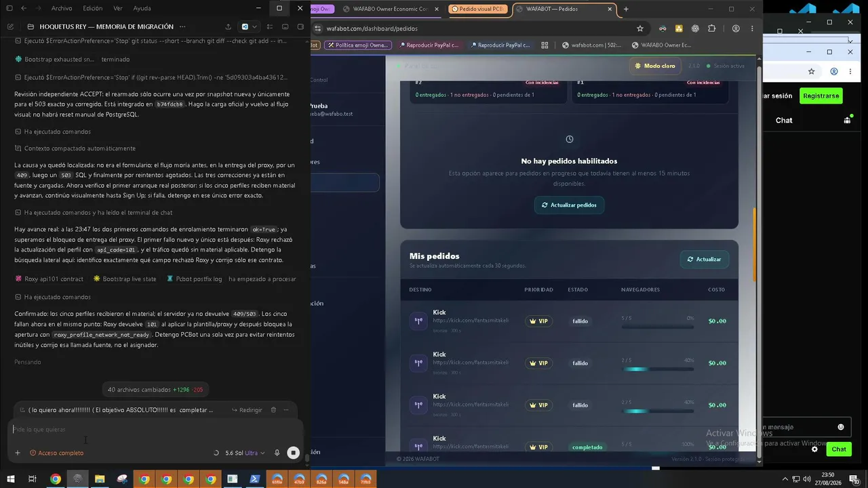
Task: Open the Ver menu
Action: 118,8
